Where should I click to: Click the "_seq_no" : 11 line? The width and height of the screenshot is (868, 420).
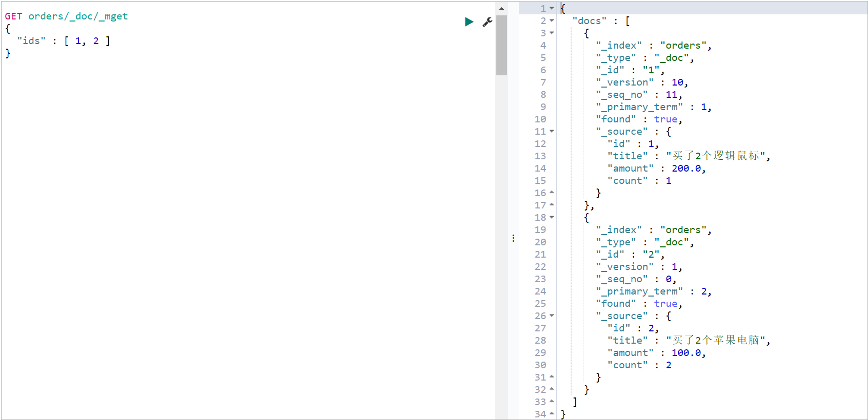tap(639, 95)
